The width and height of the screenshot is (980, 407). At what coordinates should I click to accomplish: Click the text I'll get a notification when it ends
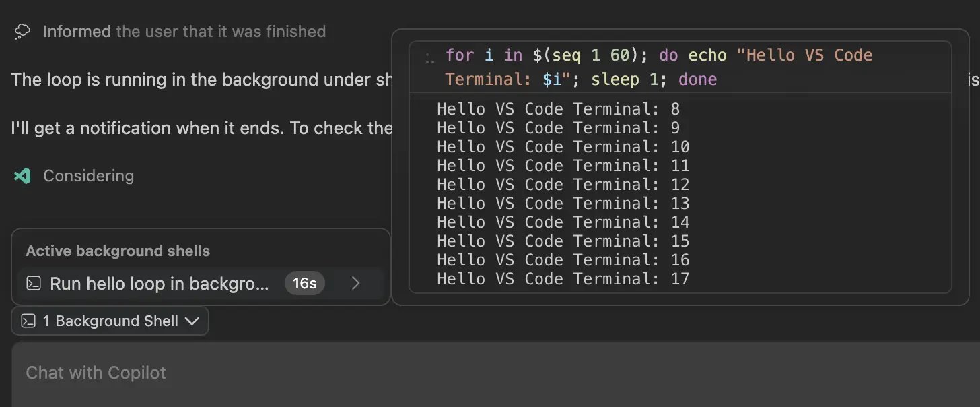(148, 128)
